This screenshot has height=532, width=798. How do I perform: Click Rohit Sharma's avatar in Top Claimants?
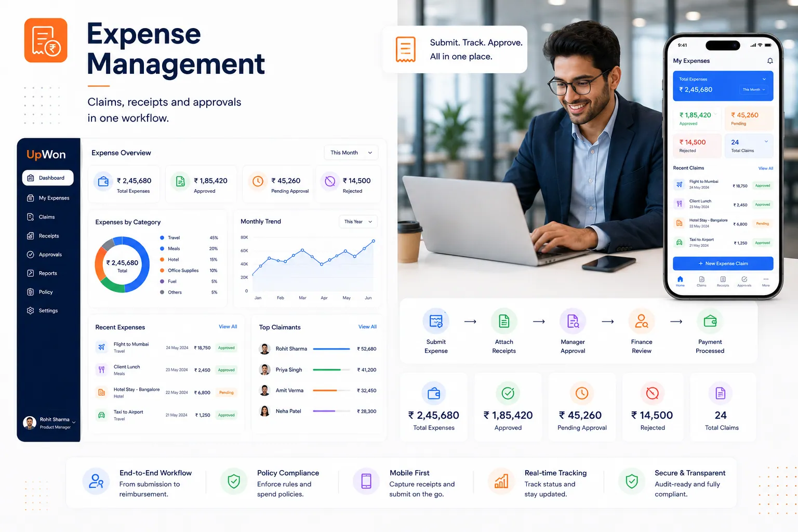[x=265, y=349]
